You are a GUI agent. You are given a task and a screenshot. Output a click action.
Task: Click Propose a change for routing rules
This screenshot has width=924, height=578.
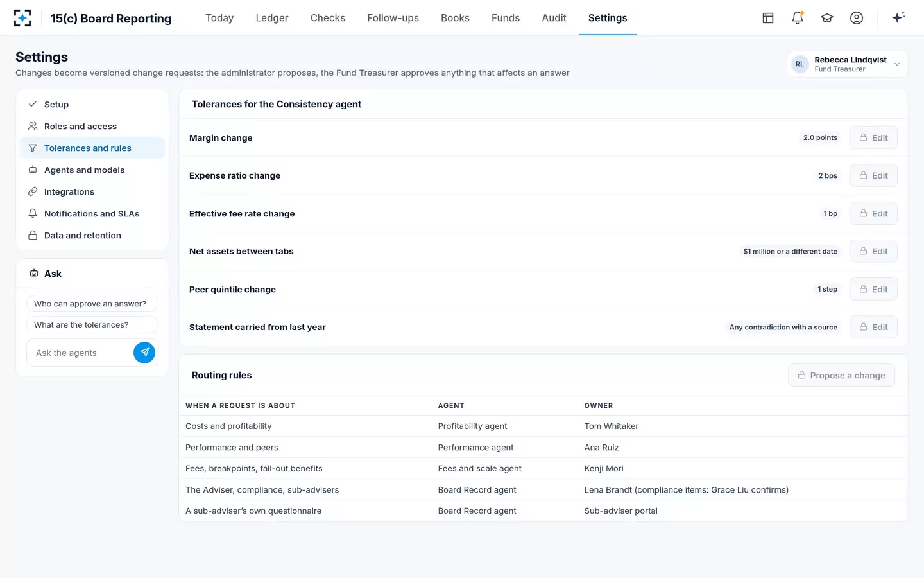point(841,376)
